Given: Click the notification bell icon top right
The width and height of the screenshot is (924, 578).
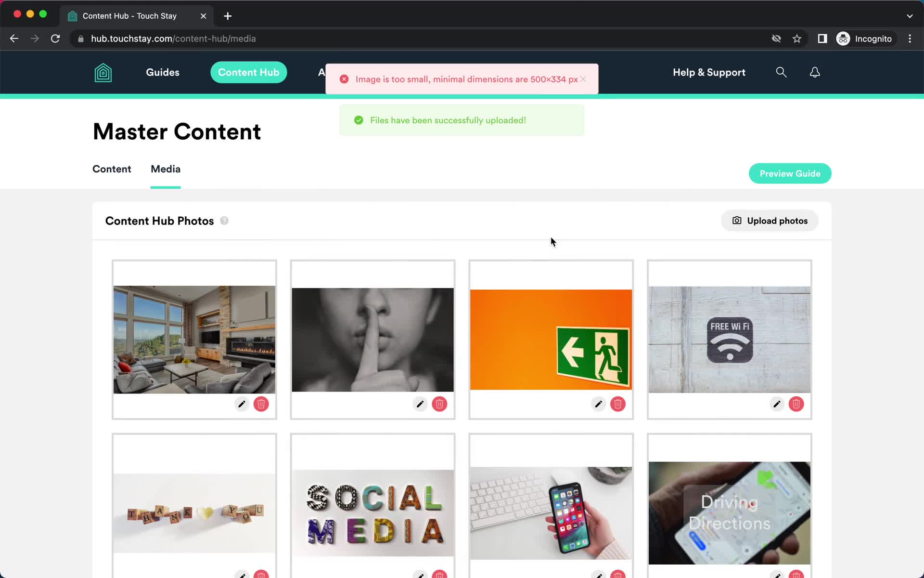Looking at the screenshot, I should (815, 72).
